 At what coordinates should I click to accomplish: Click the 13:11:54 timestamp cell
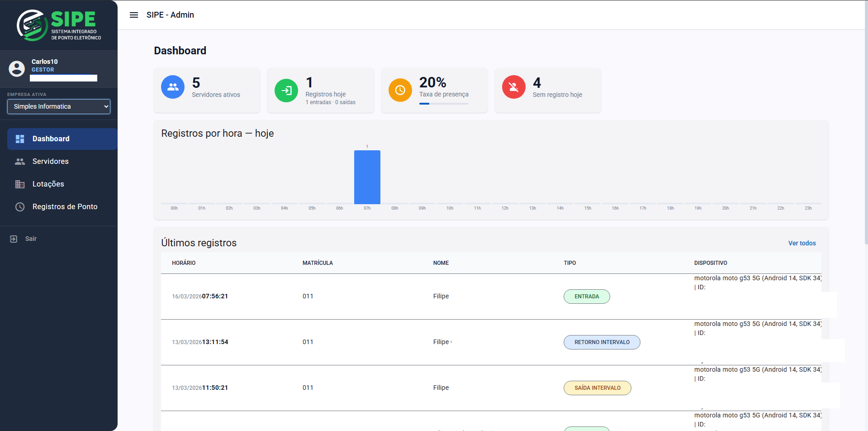click(200, 342)
